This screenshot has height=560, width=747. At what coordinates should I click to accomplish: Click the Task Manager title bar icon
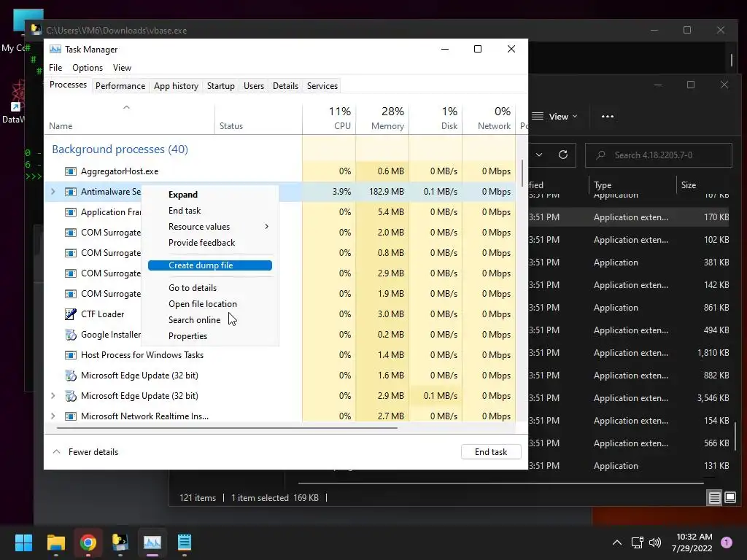[55, 49]
